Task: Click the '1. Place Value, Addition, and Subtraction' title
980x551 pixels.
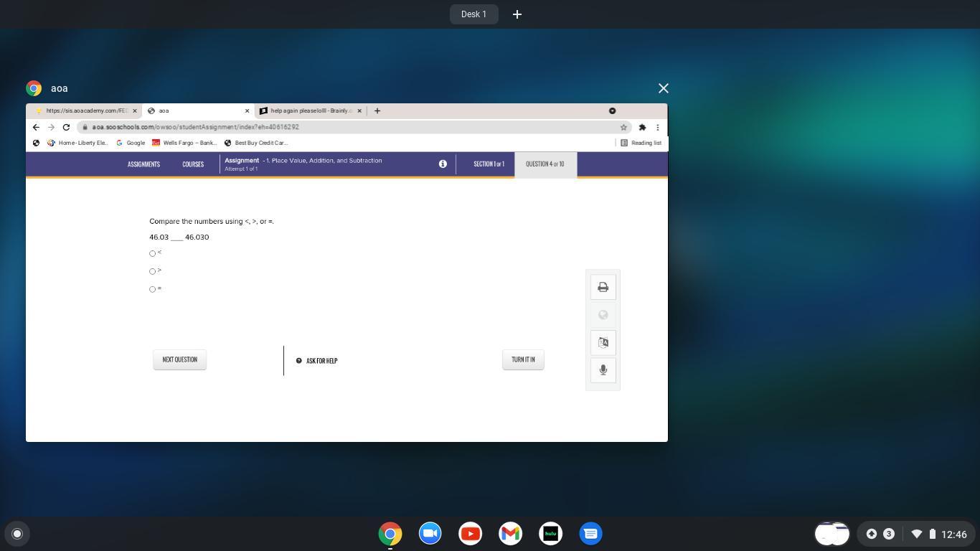Action: tap(324, 160)
